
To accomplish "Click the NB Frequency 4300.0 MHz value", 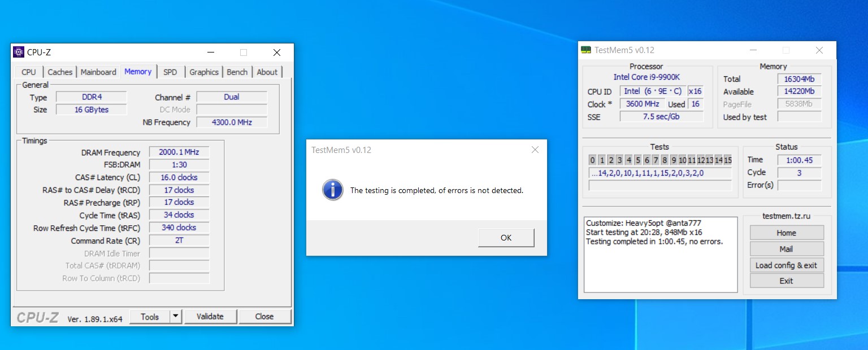I will click(x=232, y=122).
